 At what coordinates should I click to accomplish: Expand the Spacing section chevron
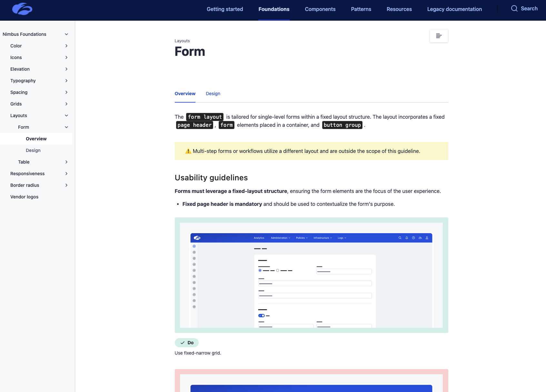[x=66, y=92]
